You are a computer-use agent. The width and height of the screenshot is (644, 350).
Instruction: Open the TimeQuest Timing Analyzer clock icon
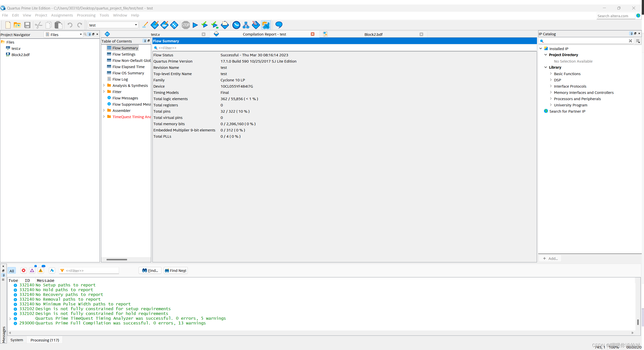tap(236, 25)
